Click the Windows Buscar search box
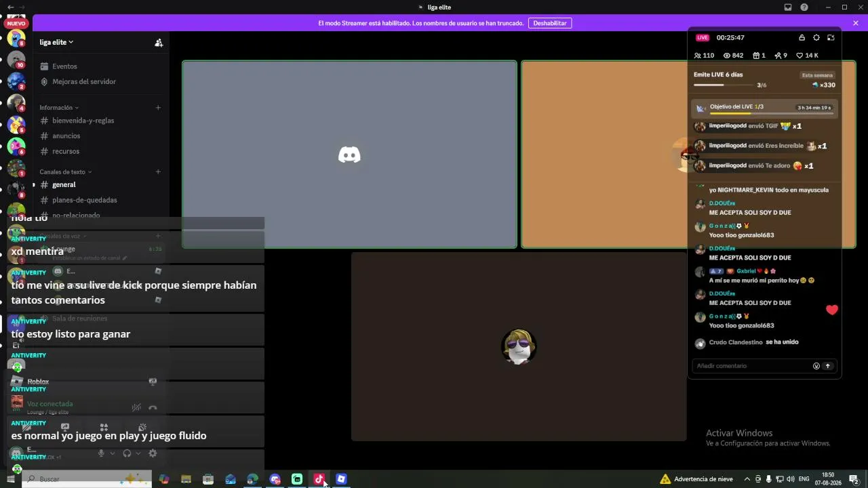868x488 pixels. point(86,479)
